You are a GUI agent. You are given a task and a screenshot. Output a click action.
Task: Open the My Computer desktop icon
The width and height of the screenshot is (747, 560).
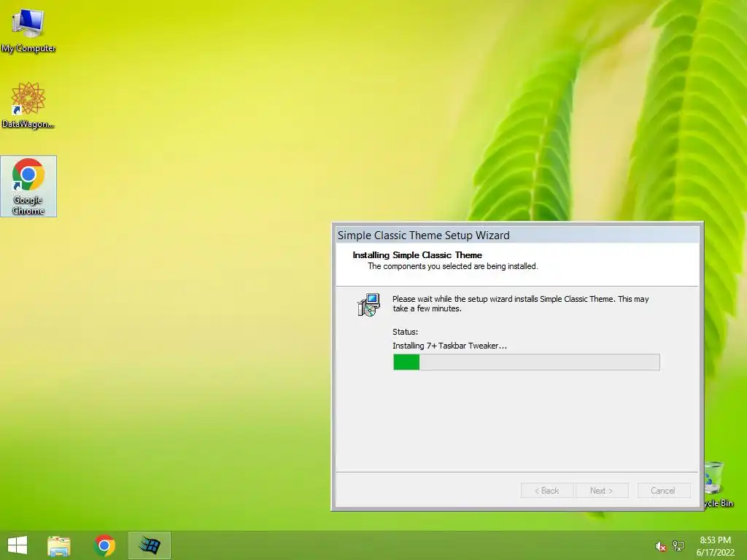28,31
